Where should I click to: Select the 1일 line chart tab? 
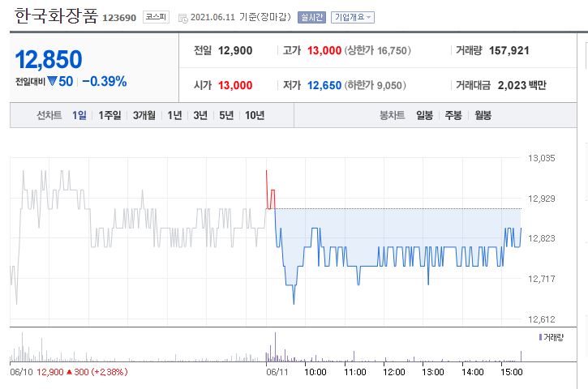(x=79, y=115)
